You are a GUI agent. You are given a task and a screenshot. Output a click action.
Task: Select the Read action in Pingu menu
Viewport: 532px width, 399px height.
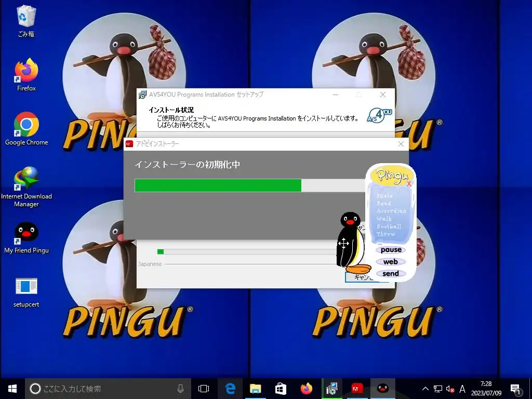click(384, 203)
